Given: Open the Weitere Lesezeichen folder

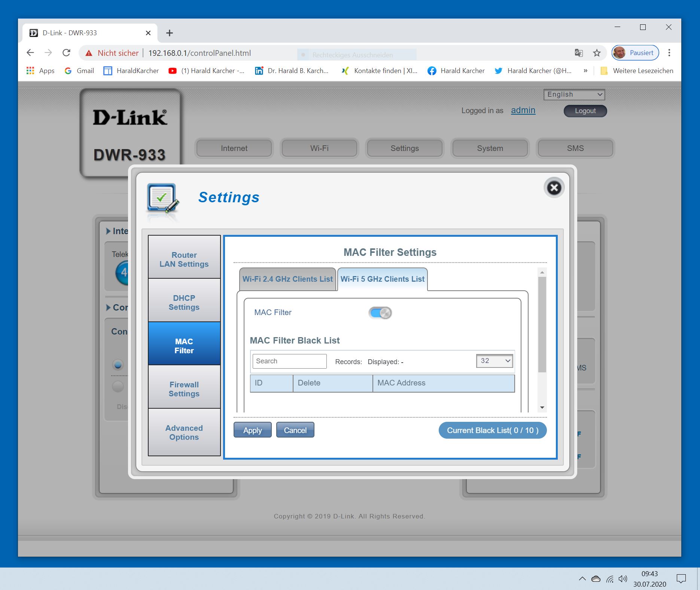Looking at the screenshot, I should 637,71.
